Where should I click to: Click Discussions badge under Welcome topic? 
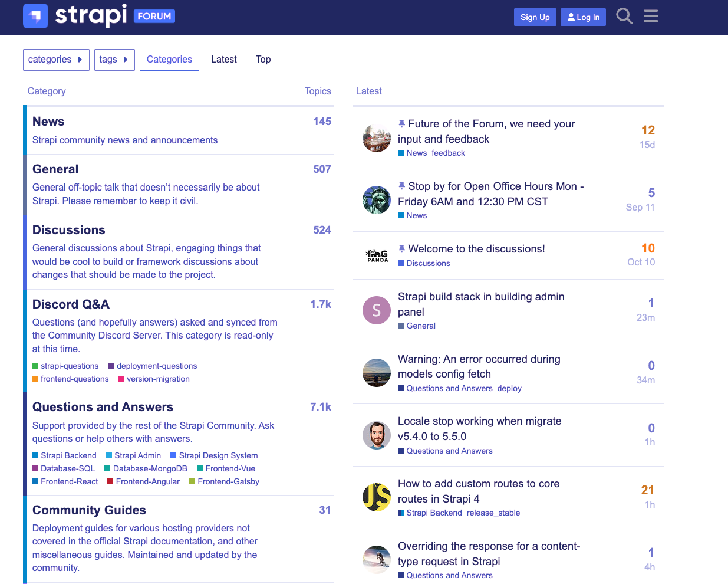[424, 263]
